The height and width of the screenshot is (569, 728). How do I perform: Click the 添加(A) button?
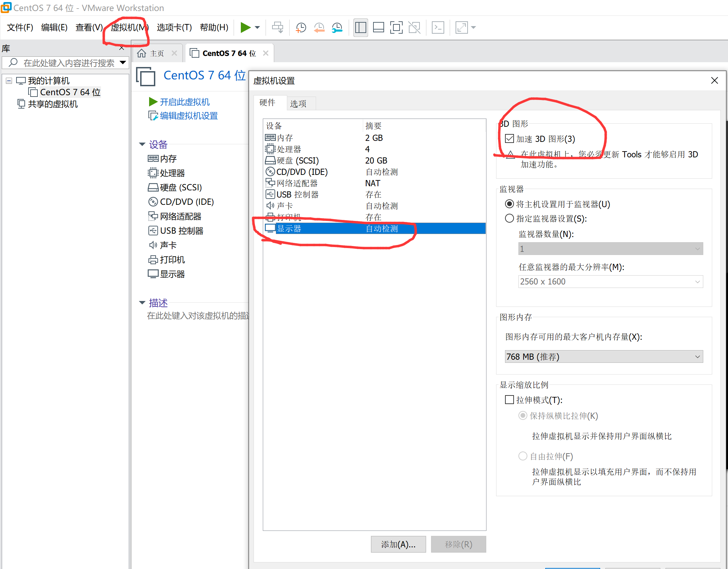coord(398,544)
